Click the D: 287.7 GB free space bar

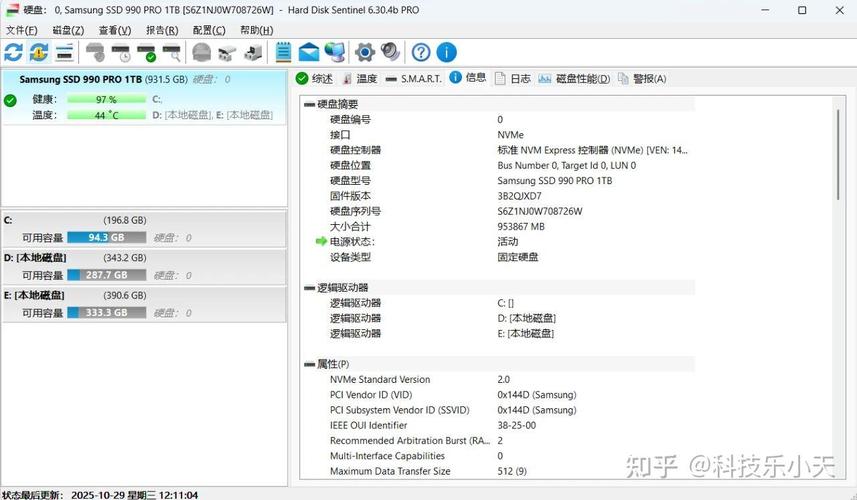tap(107, 275)
